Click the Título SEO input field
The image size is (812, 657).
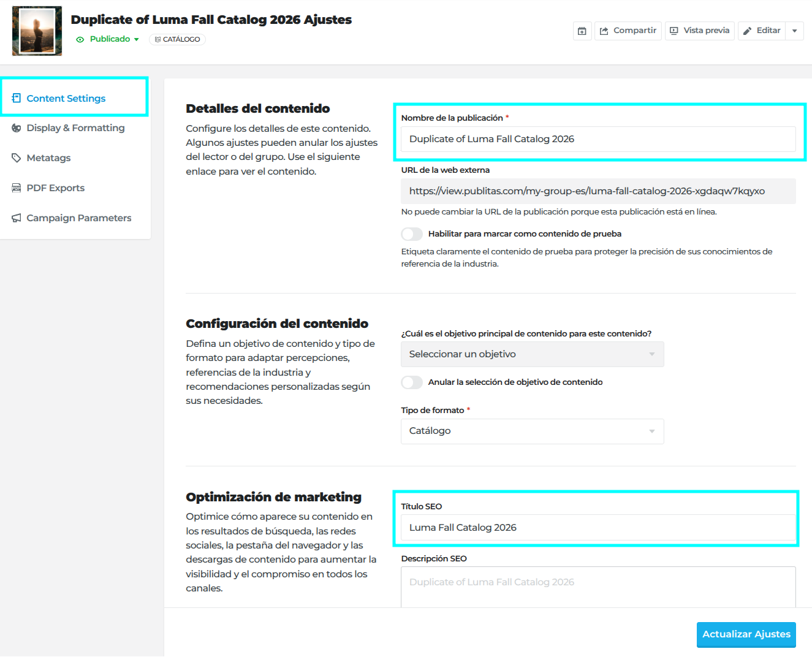pos(598,528)
